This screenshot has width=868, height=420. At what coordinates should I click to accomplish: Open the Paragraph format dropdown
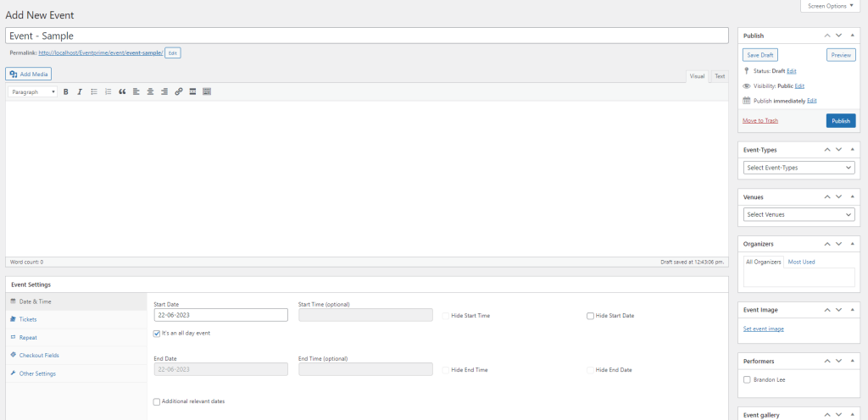click(x=33, y=91)
